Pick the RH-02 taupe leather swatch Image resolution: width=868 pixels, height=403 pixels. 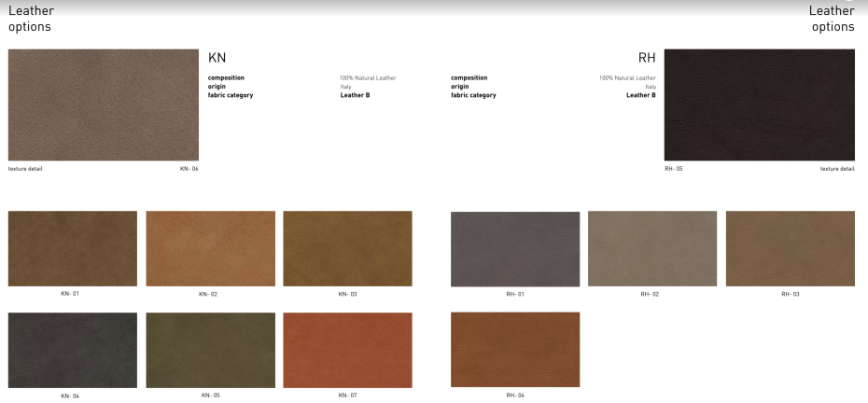652,248
